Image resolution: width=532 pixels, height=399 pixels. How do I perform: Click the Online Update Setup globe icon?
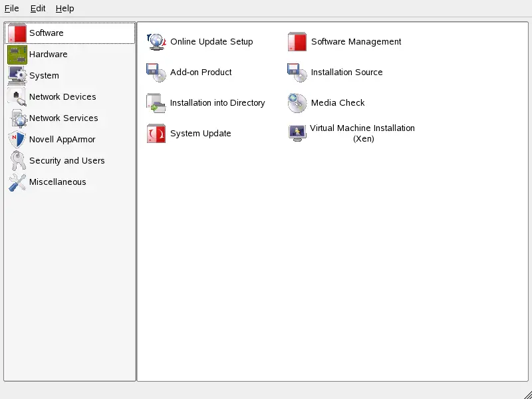pyautogui.click(x=156, y=42)
